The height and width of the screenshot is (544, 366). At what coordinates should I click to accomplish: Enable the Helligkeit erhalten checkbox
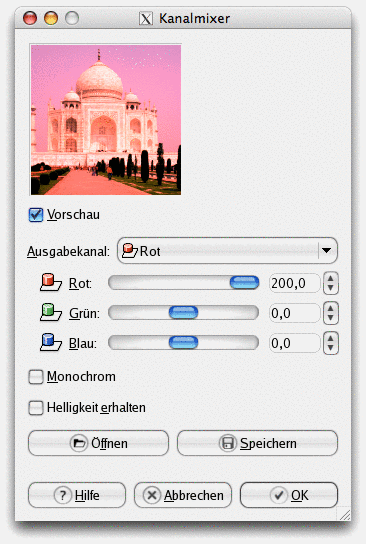click(36, 408)
